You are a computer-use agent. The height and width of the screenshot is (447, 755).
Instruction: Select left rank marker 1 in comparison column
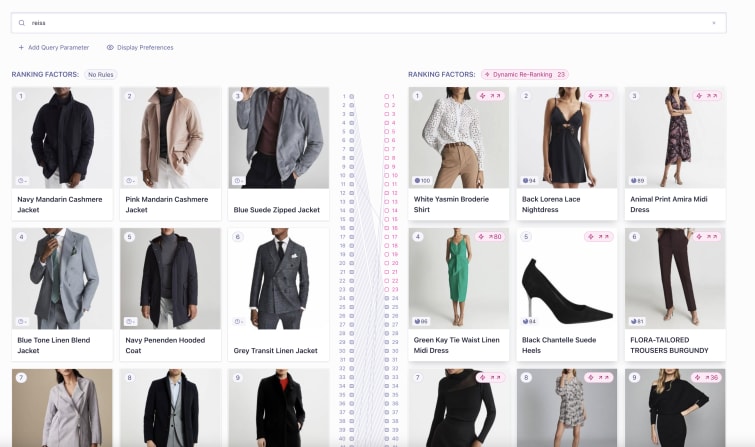(351, 96)
